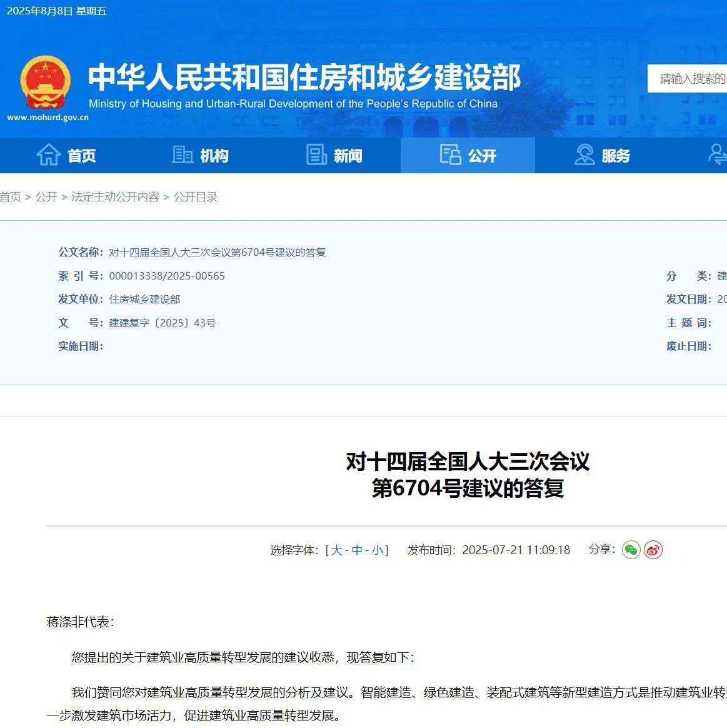This screenshot has height=728, width=727.
Task: Click the 公文名称 value text
Action: (x=217, y=252)
